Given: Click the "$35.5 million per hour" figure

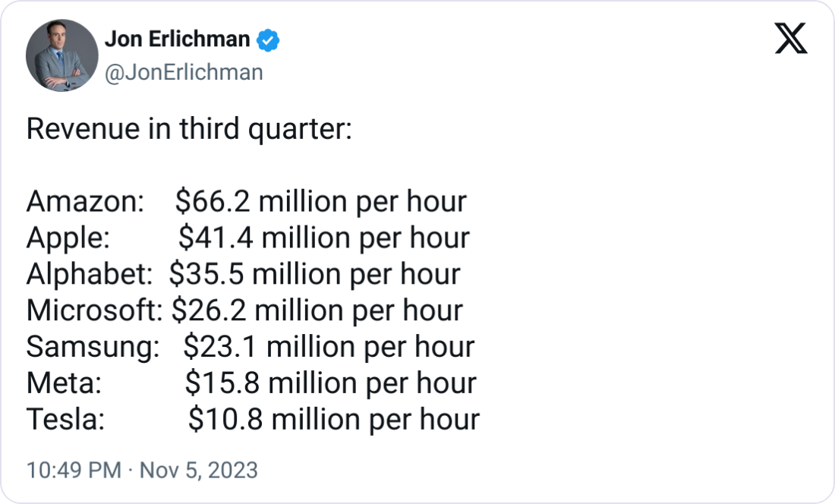Looking at the screenshot, I should coord(314,274).
